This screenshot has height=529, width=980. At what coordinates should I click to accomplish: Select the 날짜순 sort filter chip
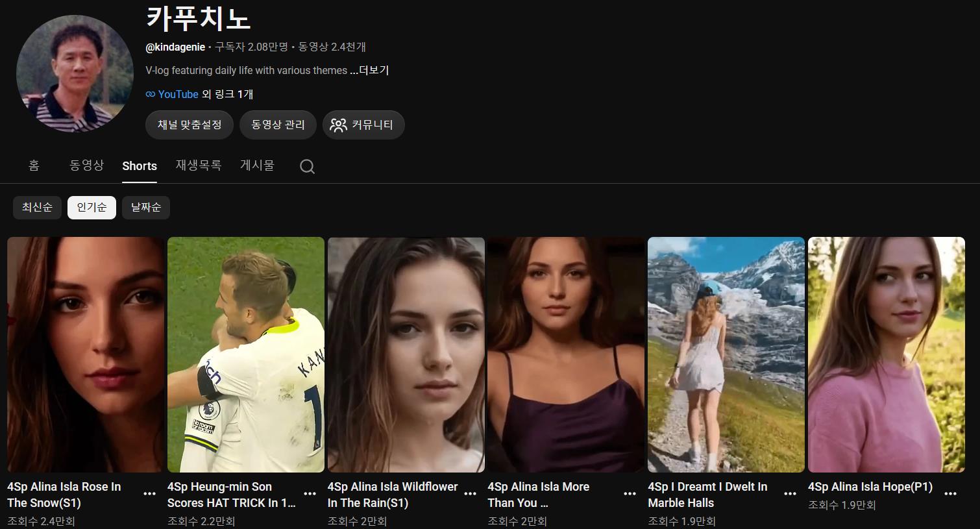[146, 208]
